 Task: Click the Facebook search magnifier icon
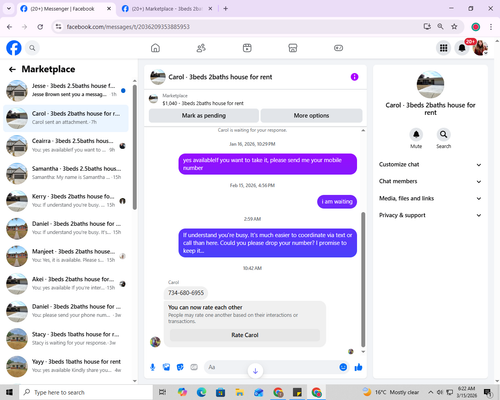(32, 48)
